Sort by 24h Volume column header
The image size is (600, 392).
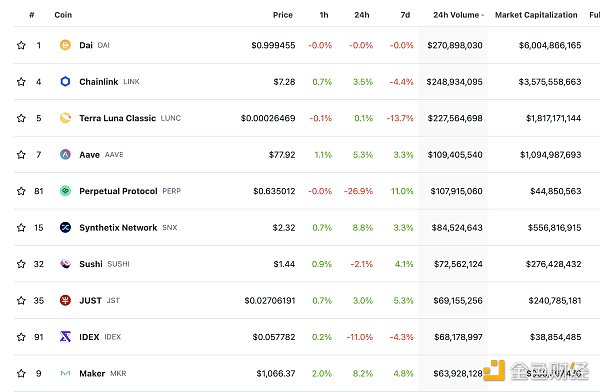click(x=458, y=15)
